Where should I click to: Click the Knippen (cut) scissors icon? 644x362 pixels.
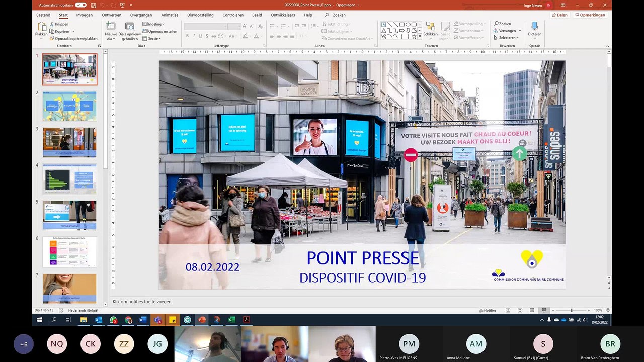point(52,24)
